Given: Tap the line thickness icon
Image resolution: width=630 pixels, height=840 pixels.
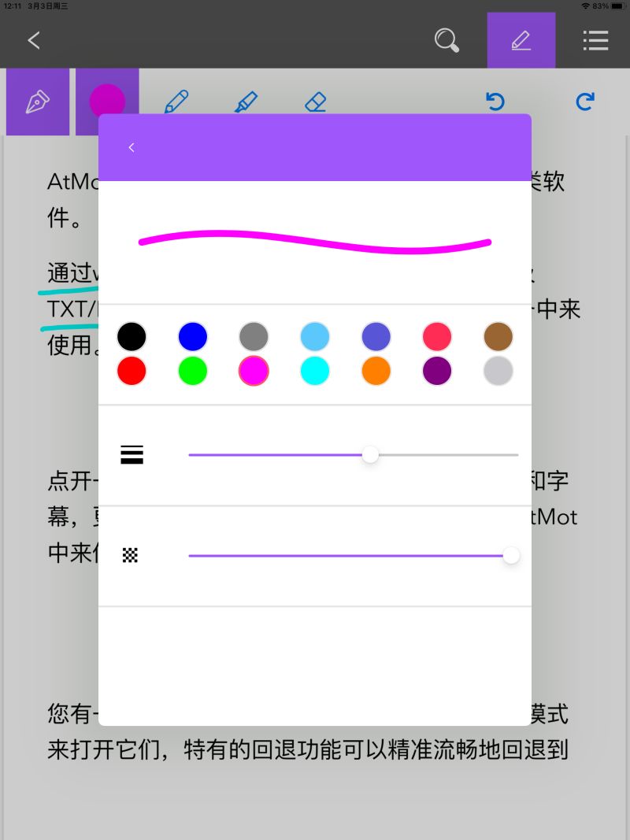Looking at the screenshot, I should click(132, 454).
